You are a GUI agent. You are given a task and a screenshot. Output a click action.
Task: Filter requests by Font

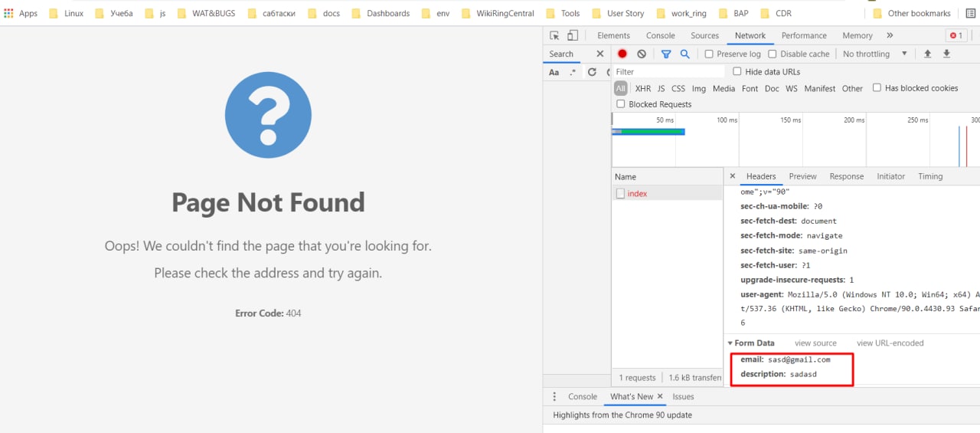pos(750,88)
